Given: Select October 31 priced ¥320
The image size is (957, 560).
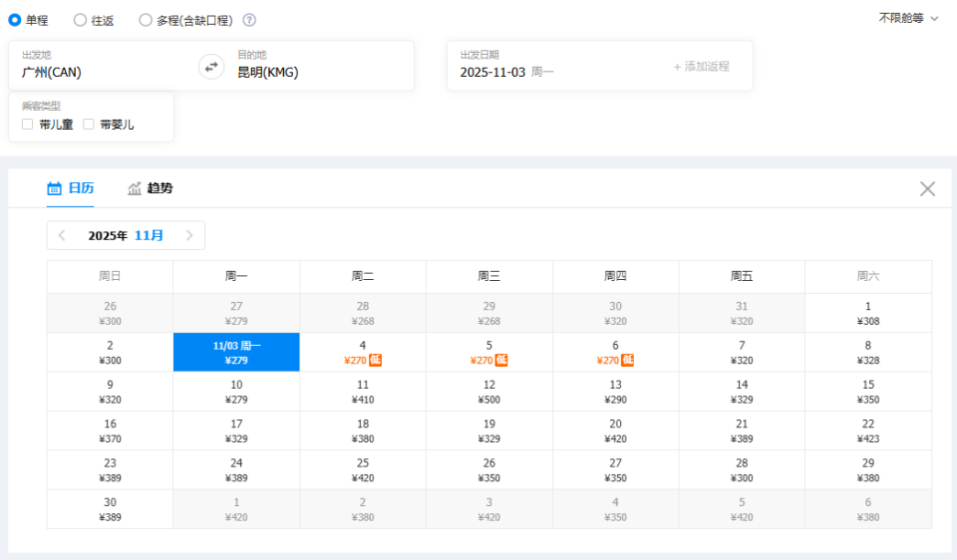Looking at the screenshot, I should pyautogui.click(x=742, y=313).
